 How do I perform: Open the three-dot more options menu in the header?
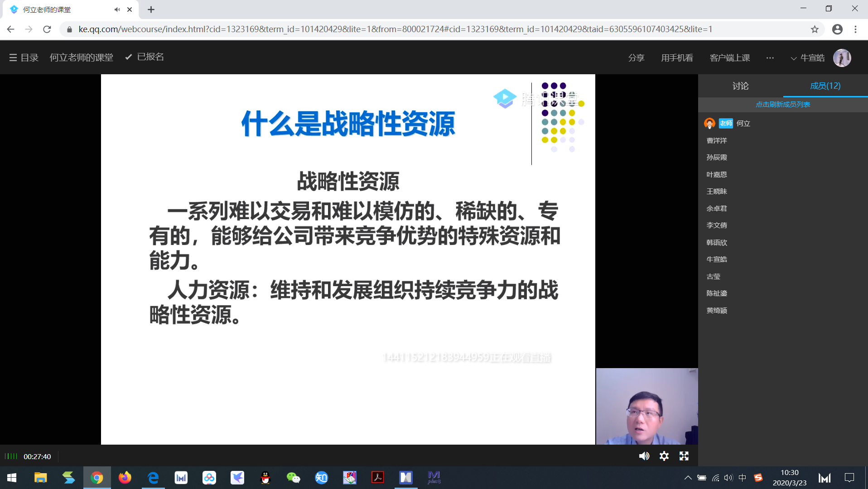pyautogui.click(x=770, y=58)
